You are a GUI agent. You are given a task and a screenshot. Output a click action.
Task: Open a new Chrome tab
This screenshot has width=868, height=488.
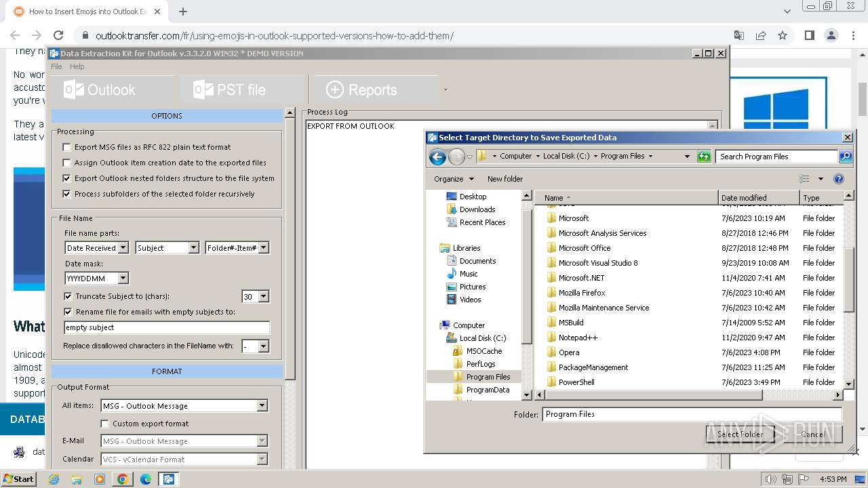pos(183,12)
